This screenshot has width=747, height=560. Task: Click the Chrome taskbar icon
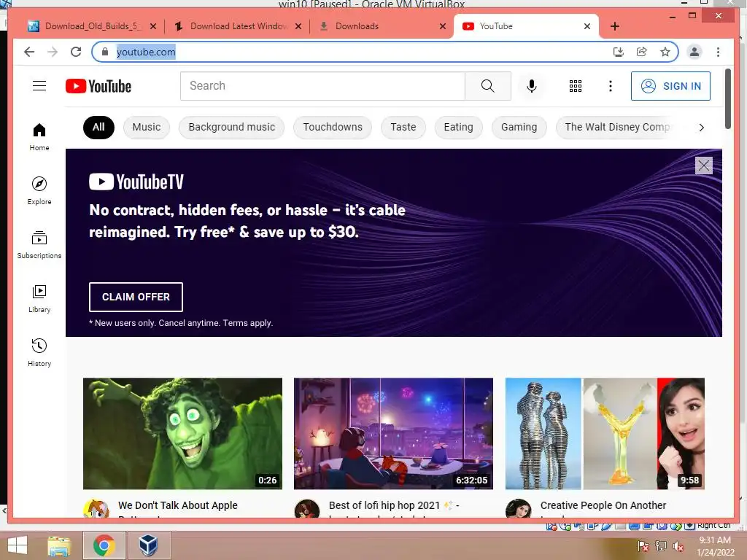[x=104, y=545]
